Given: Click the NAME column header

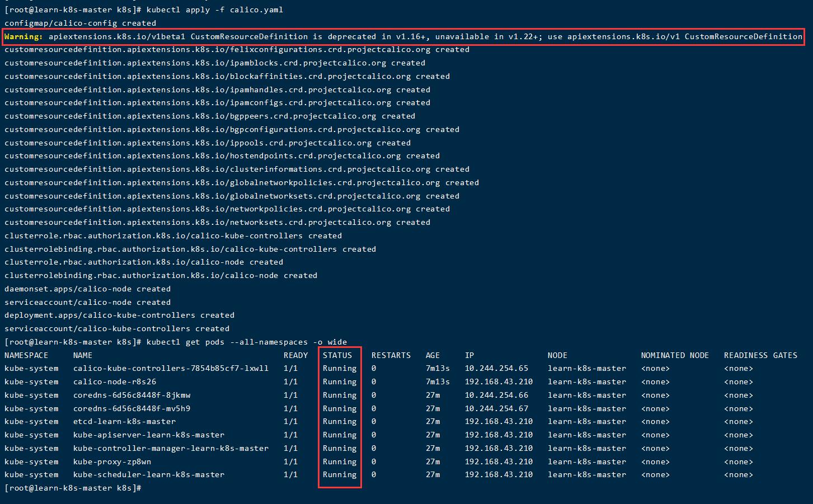Looking at the screenshot, I should click(83, 356).
